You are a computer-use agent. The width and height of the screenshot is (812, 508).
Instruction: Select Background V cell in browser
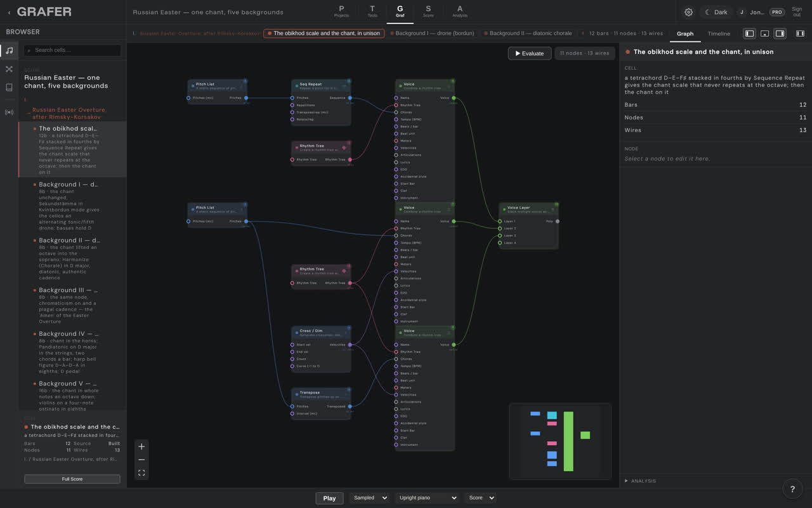[72, 395]
